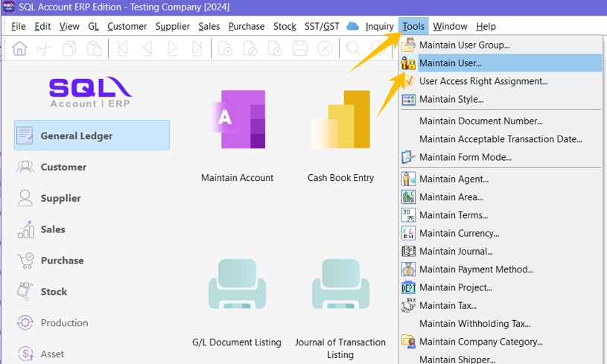607x364 pixels.
Task: Select Maintain Acceptable Transaction Date
Action: [500, 139]
